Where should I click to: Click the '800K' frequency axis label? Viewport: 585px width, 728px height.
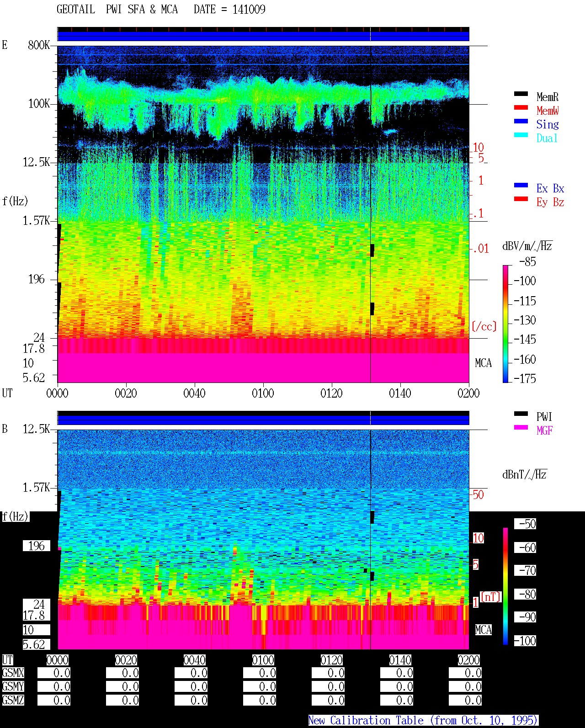click(x=39, y=45)
